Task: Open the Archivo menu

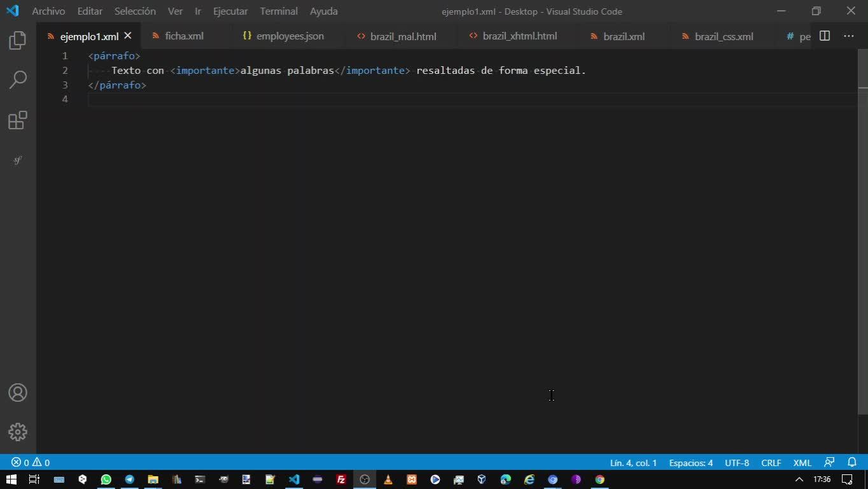Action: [48, 11]
